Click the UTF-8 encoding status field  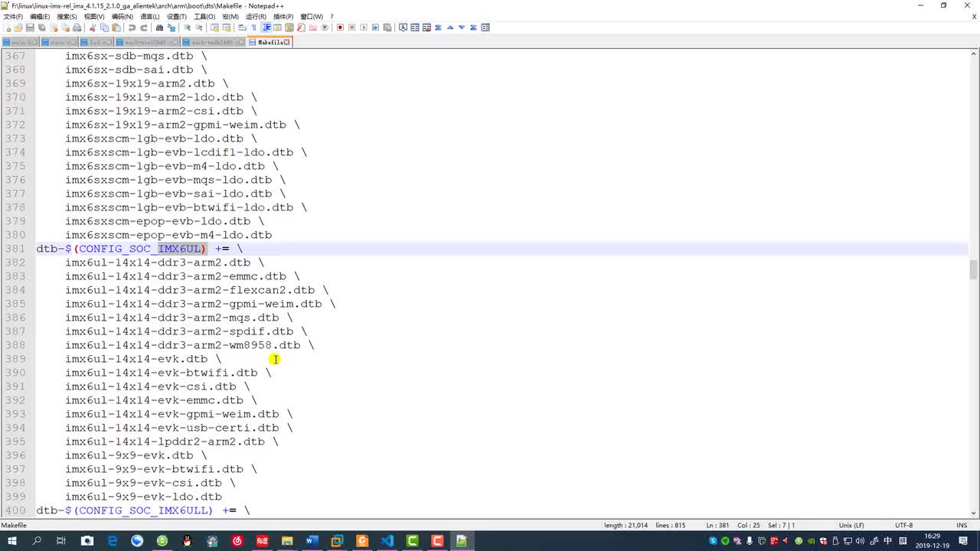coord(904,525)
